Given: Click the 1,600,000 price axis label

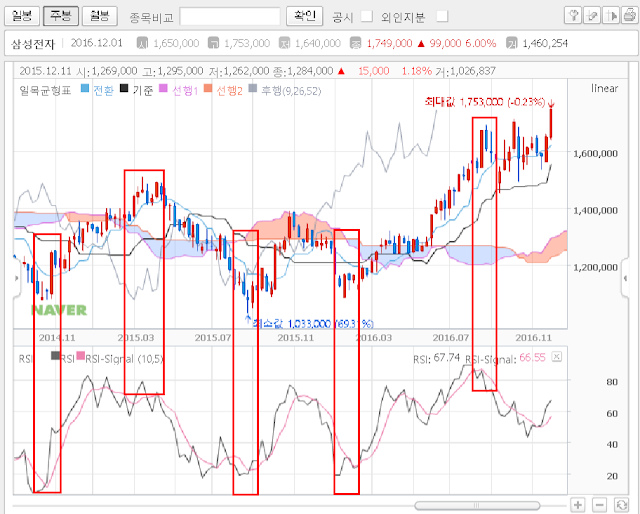Looking at the screenshot, I should pos(596,154).
